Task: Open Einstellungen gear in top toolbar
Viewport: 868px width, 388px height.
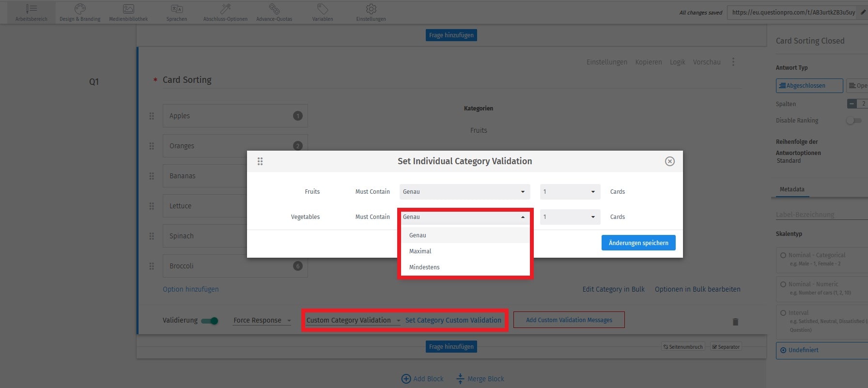Action: 371,13
